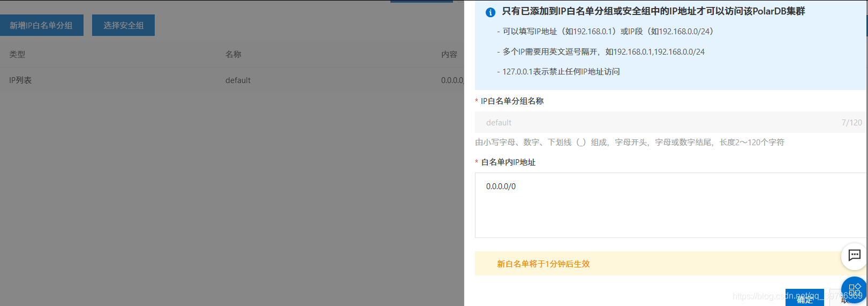Open the blue grid shortcut floating icon
Viewport: 868px width, 306px height.
click(x=854, y=290)
